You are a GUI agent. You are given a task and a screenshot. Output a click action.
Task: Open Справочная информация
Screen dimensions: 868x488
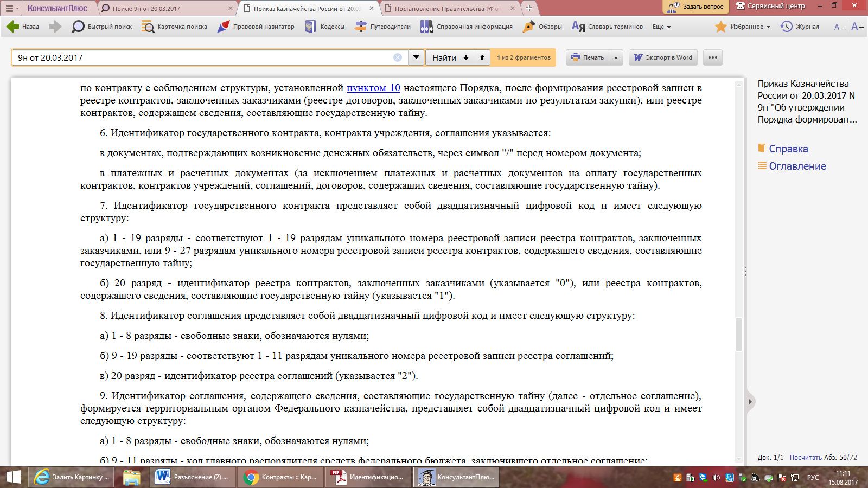(x=467, y=27)
